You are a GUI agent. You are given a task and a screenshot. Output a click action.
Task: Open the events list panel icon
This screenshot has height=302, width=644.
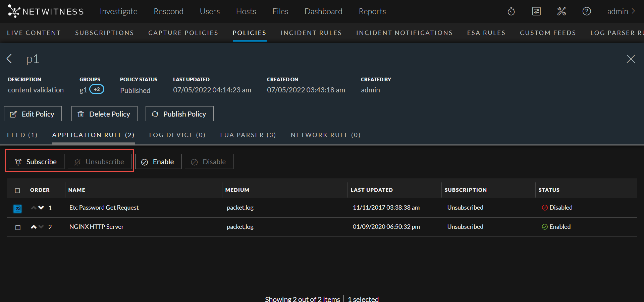coord(536,11)
